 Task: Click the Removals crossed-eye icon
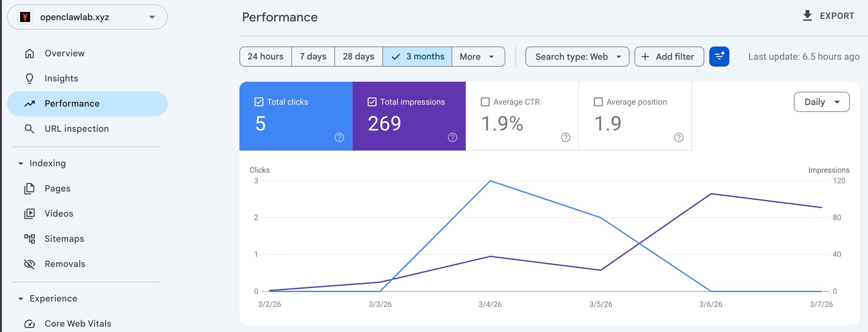(30, 264)
